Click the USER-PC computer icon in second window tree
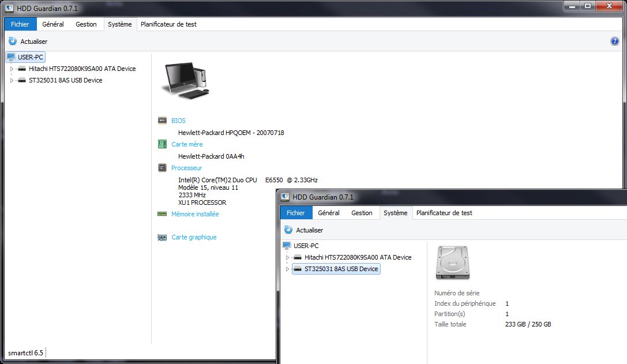The image size is (627, 364). [287, 246]
